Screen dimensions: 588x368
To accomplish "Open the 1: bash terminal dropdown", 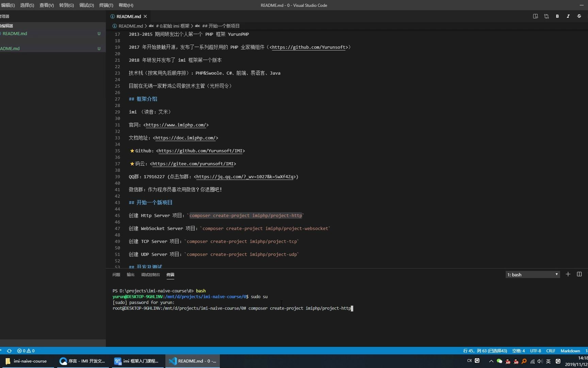I will coord(533,275).
